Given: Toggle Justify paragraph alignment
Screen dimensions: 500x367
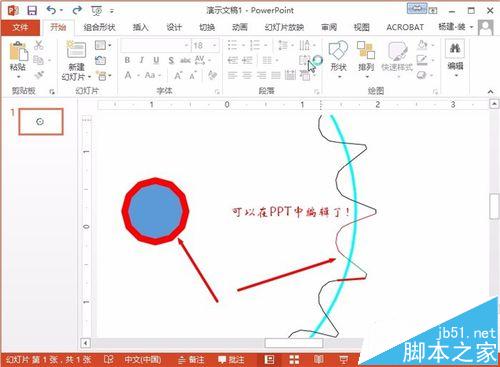Looking at the screenshot, I should click(x=276, y=76).
